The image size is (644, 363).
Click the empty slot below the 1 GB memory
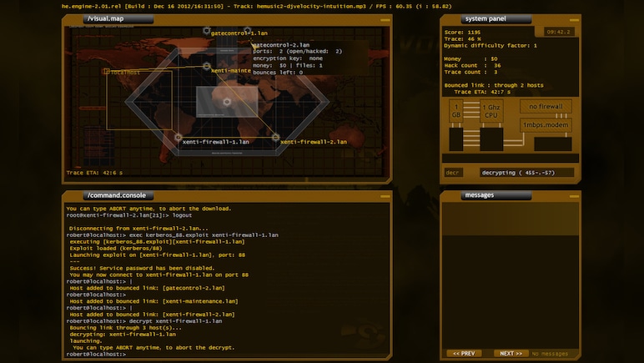[x=456, y=139]
